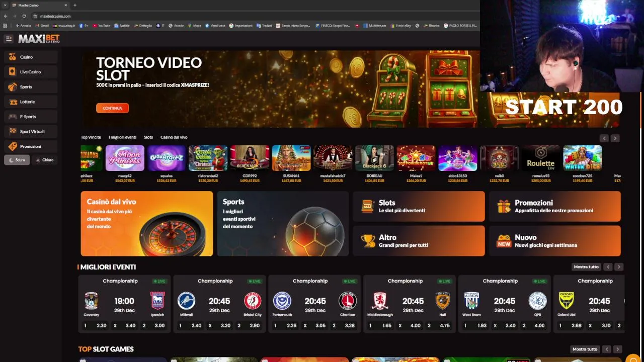Open the Promozioni gift card
The width and height of the screenshot is (644, 362).
[555, 206]
